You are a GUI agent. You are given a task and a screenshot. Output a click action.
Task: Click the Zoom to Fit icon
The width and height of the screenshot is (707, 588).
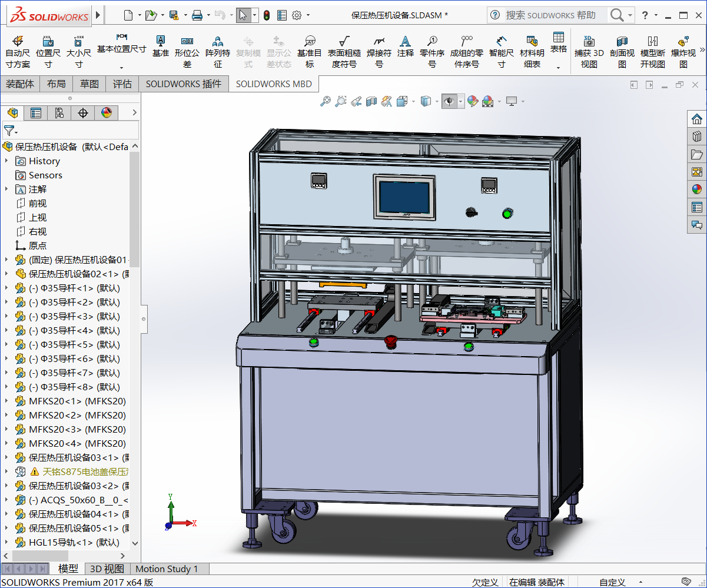326,102
